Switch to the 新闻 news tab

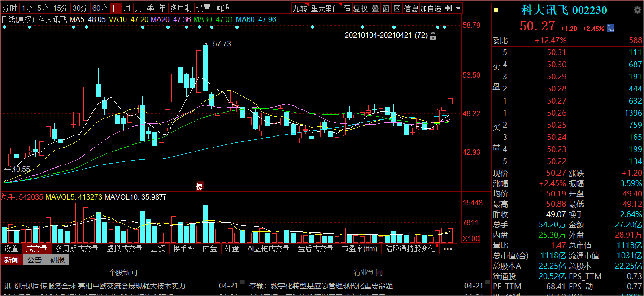12,260
